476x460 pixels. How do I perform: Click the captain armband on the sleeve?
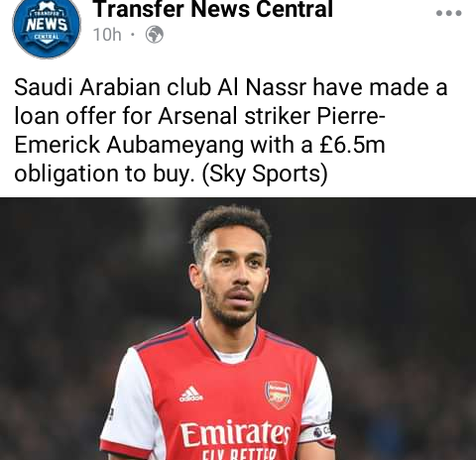(x=315, y=433)
